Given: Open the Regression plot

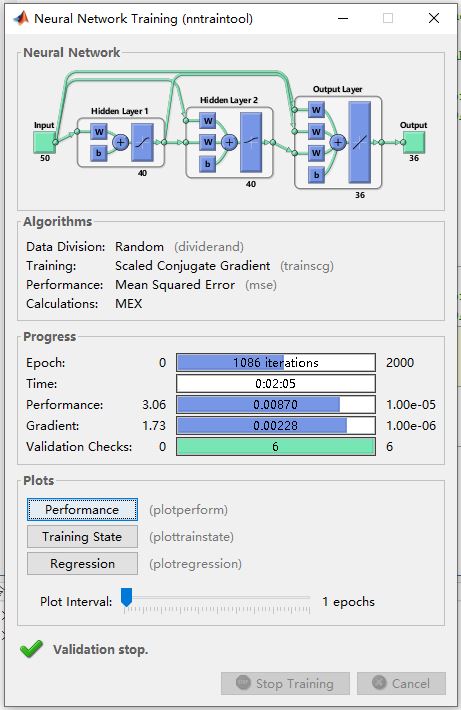Looking at the screenshot, I should [82, 564].
